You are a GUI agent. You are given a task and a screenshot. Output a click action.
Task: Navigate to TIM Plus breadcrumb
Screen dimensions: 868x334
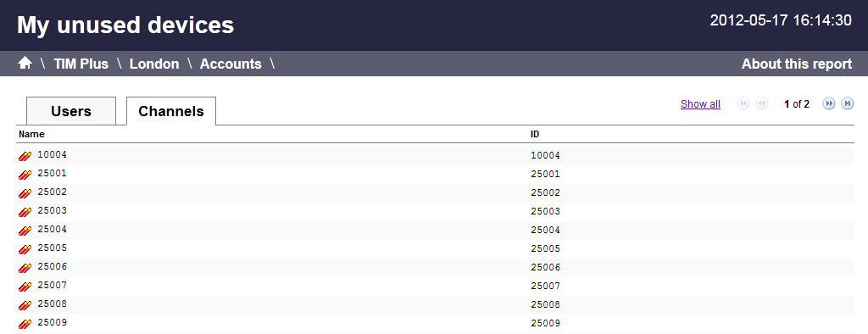(81, 64)
